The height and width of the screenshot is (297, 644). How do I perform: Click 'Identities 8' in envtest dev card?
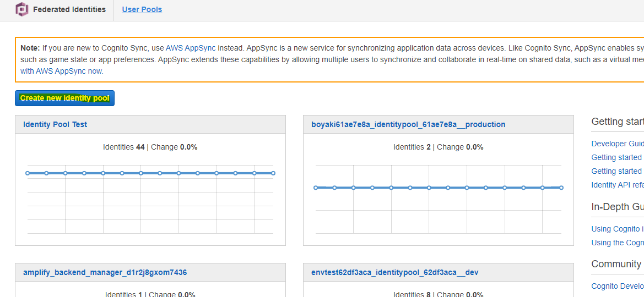pyautogui.click(x=412, y=294)
